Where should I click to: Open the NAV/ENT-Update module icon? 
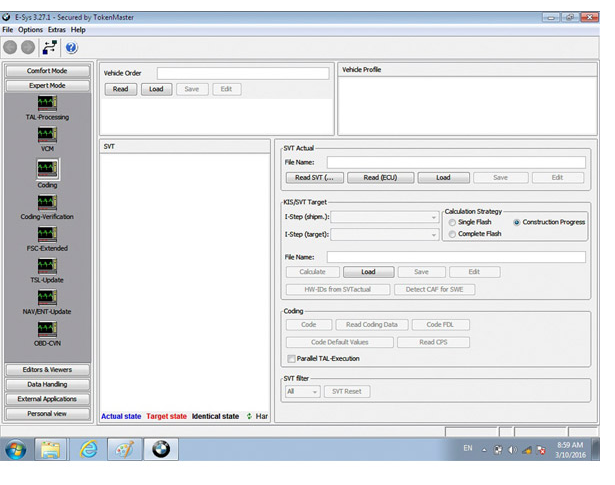click(x=47, y=297)
